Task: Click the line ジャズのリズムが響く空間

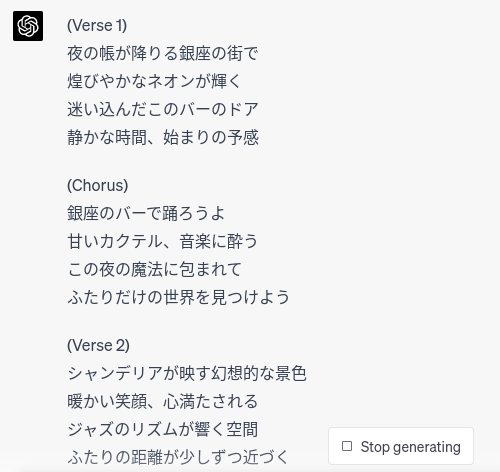Action: click(x=162, y=429)
